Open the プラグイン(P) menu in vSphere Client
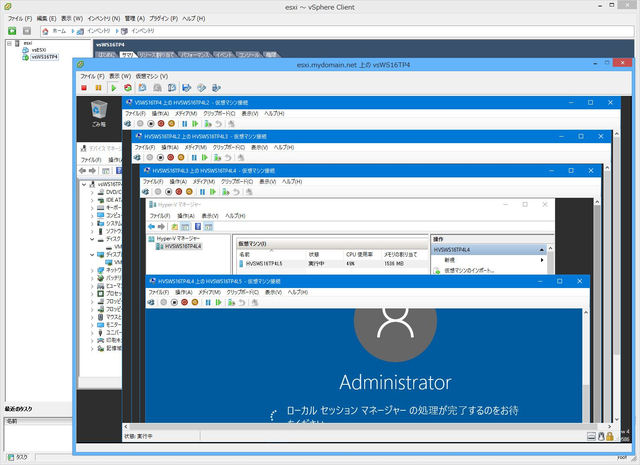 click(163, 19)
